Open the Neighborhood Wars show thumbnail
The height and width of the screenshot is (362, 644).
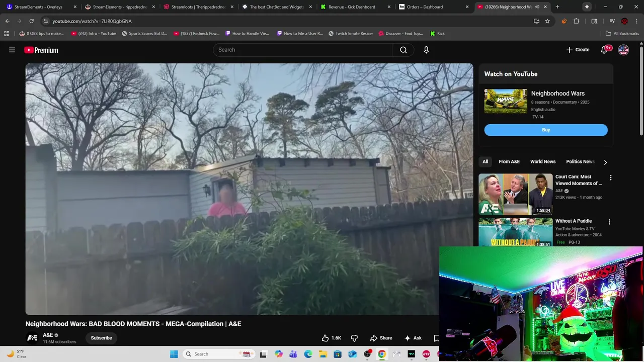pos(506,101)
